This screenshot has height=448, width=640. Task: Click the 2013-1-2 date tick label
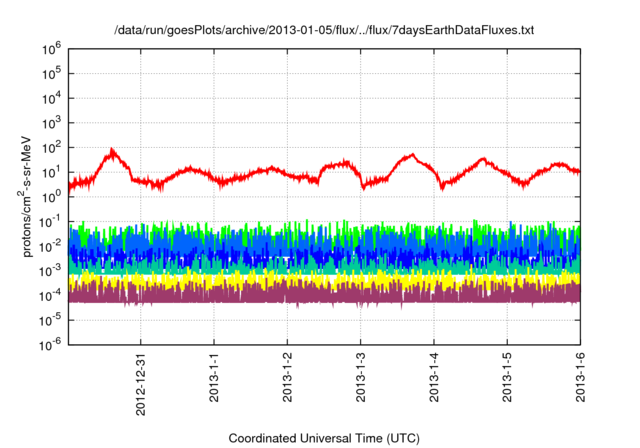287,377
